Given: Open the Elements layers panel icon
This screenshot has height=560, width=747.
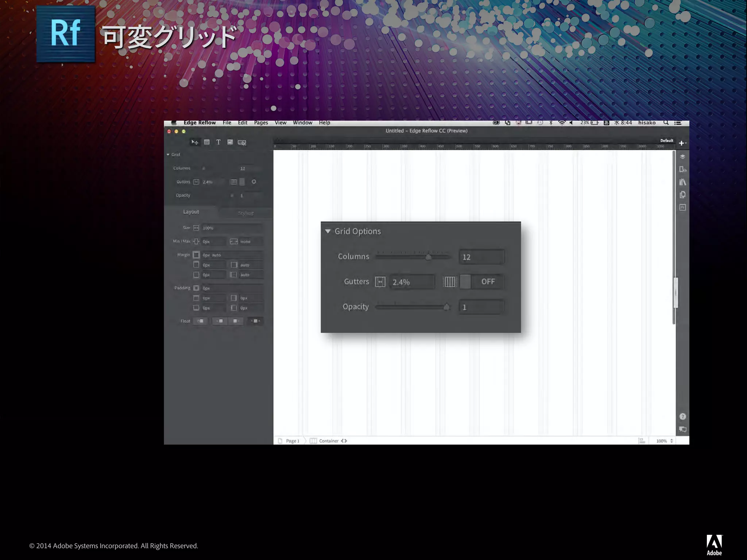Looking at the screenshot, I should 683,157.
